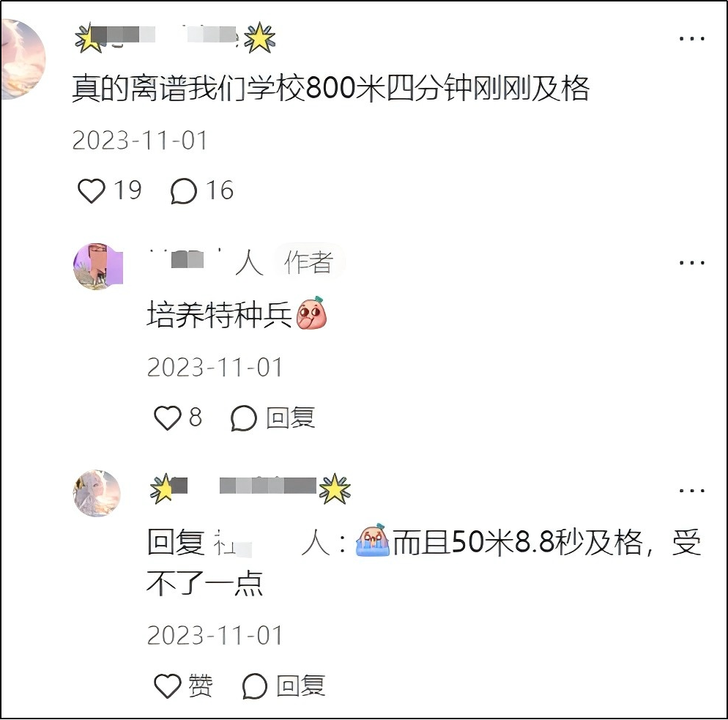728x720 pixels.
Task: Tap the heart 赞 icon on last reply
Action: 167,686
